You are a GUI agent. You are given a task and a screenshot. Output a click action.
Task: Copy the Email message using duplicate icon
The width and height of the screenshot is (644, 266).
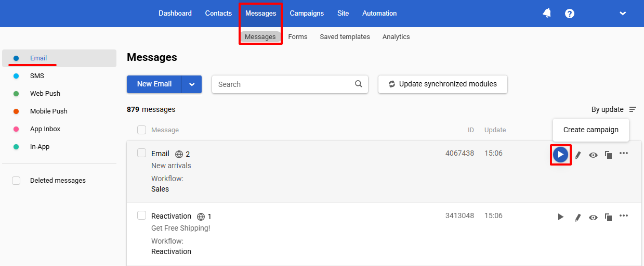(608, 155)
